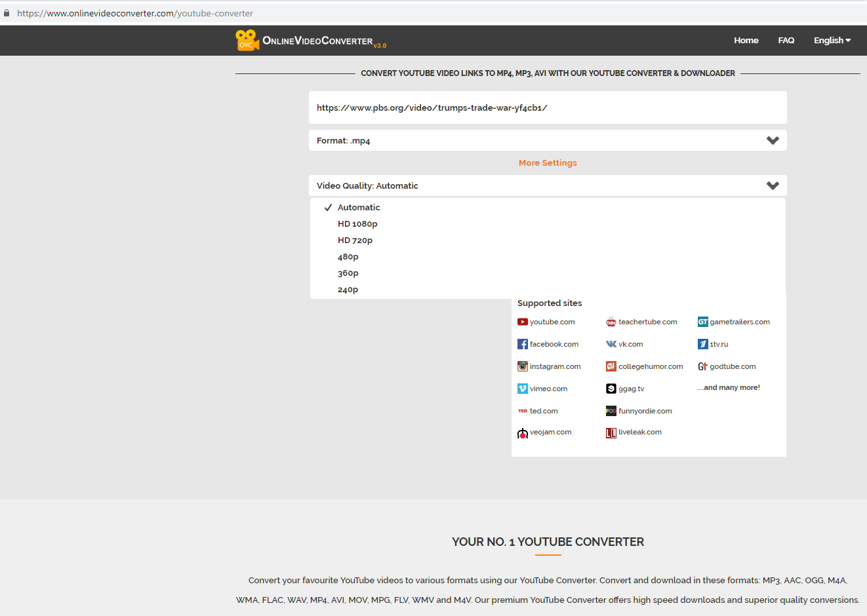Click the collegehumor.com site icon
Image resolution: width=867 pixels, height=616 pixels.
coord(611,366)
